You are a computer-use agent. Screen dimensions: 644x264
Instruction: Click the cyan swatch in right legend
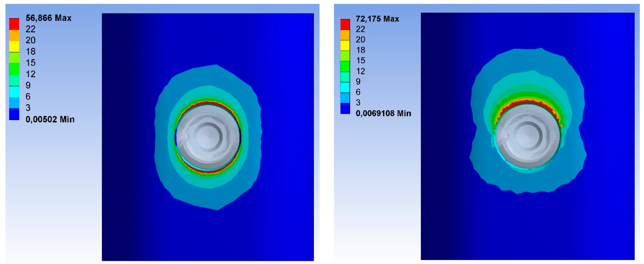click(x=345, y=87)
